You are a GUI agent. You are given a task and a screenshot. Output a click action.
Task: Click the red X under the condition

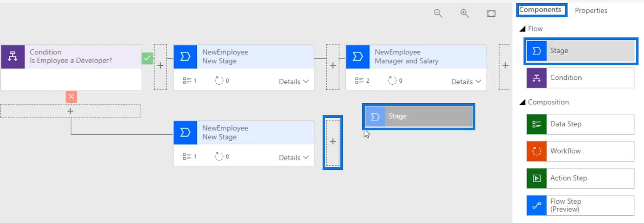coord(71,97)
